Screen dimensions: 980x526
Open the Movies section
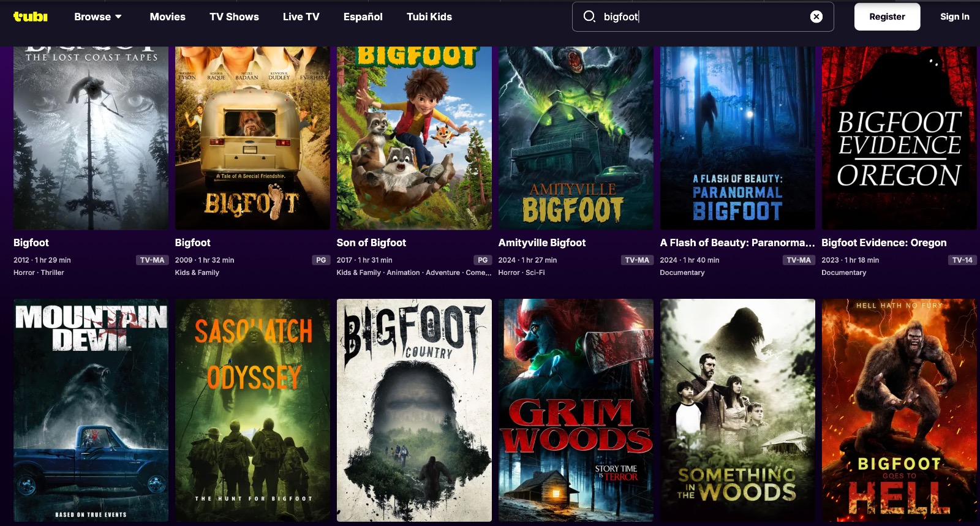167,17
